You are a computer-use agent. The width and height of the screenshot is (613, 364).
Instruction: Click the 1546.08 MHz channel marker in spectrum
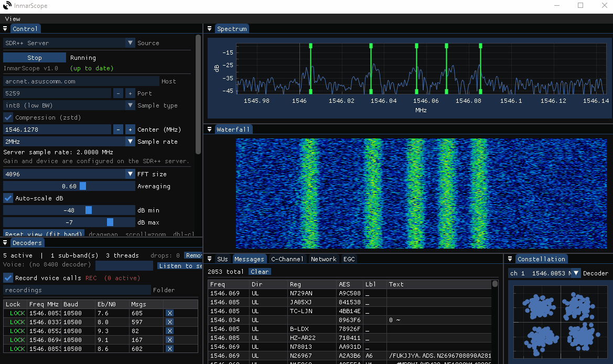click(480, 68)
